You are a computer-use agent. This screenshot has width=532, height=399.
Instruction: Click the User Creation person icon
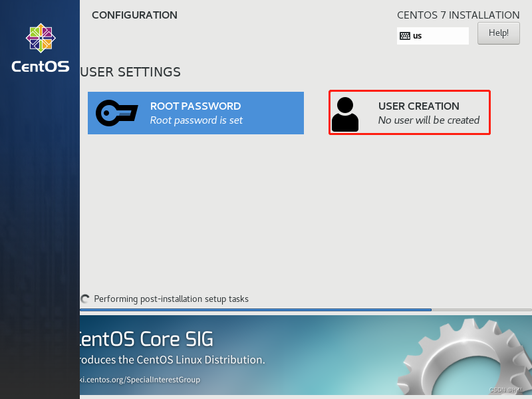344,114
